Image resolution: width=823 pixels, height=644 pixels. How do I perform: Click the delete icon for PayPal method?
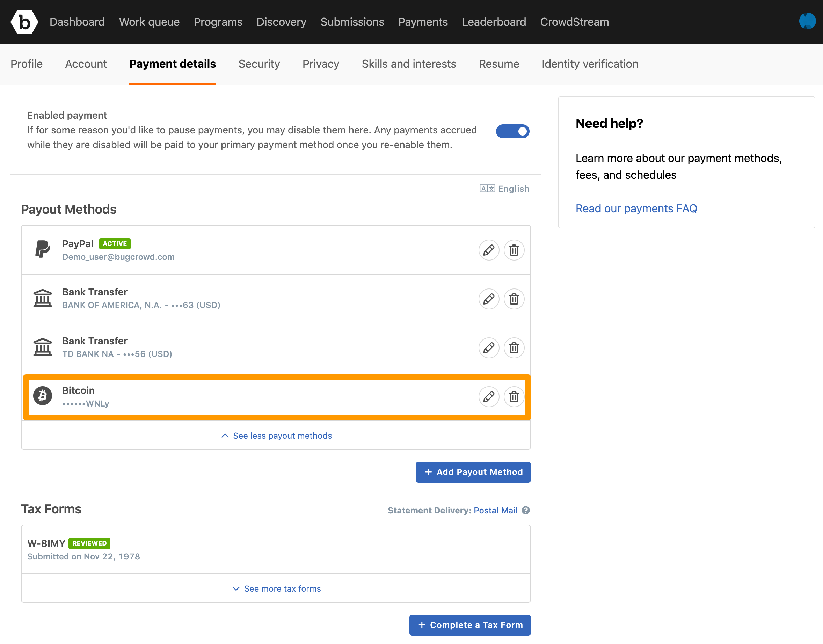513,250
